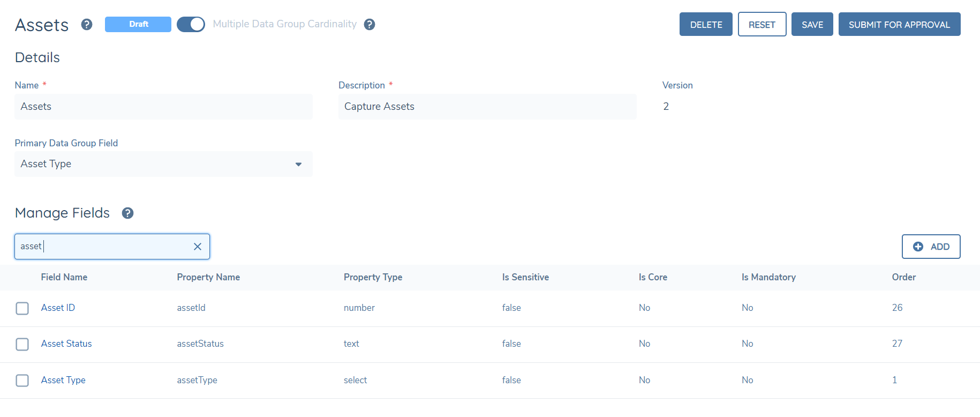Click the RESET button
The width and height of the screenshot is (980, 417).
tap(762, 25)
